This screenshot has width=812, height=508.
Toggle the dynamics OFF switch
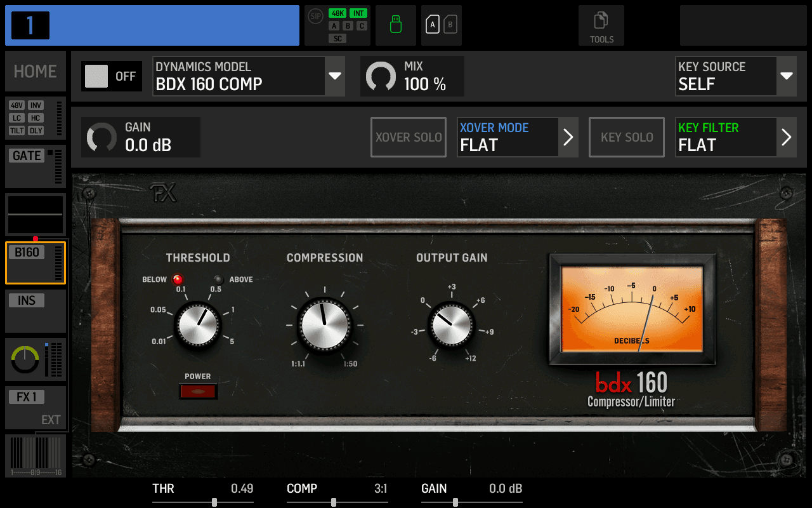pos(112,76)
